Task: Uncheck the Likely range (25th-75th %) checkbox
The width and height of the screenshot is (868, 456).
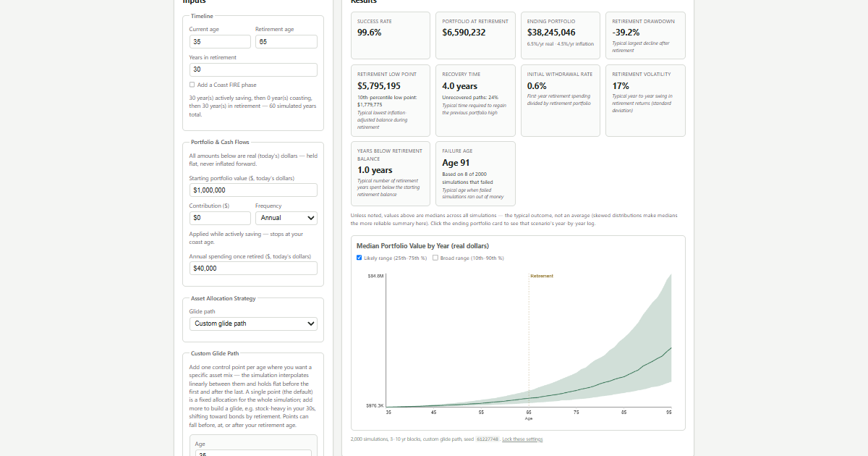Action: 359,258
